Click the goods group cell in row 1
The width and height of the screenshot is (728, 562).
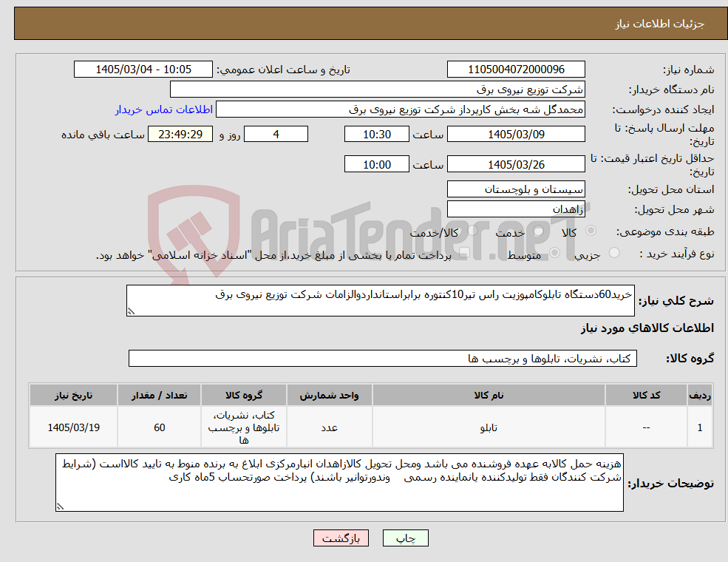pos(244,427)
